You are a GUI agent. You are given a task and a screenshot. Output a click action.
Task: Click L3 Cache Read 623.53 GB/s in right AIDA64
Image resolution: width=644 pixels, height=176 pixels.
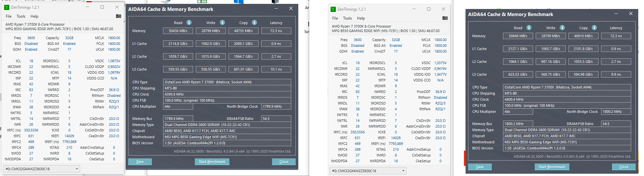518,74
